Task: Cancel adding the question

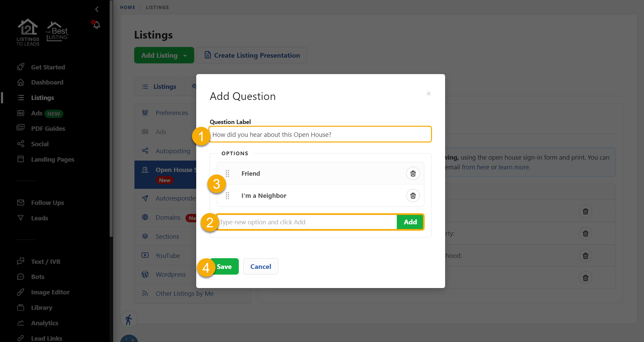Action: pos(261,267)
